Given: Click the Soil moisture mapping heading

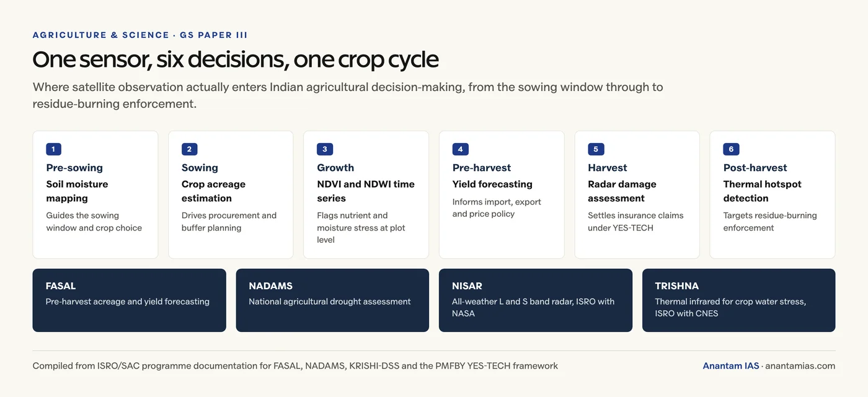Looking at the screenshot, I should 77,191.
